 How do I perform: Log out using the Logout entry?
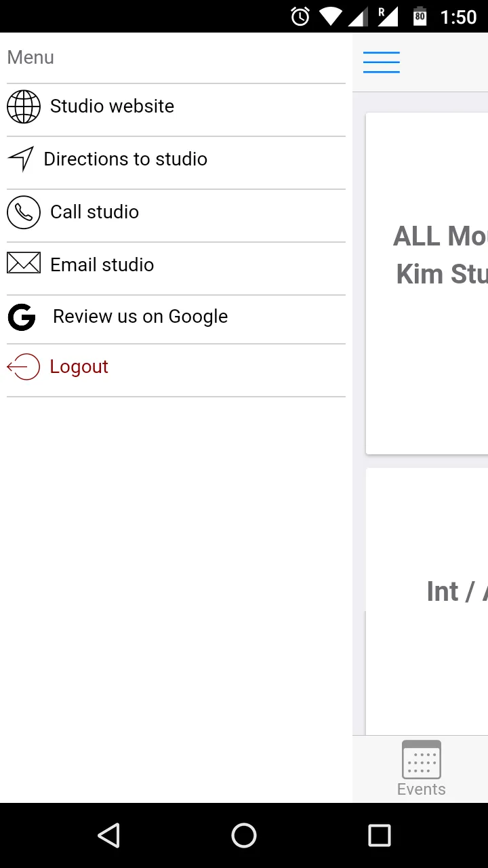pyautogui.click(x=176, y=370)
